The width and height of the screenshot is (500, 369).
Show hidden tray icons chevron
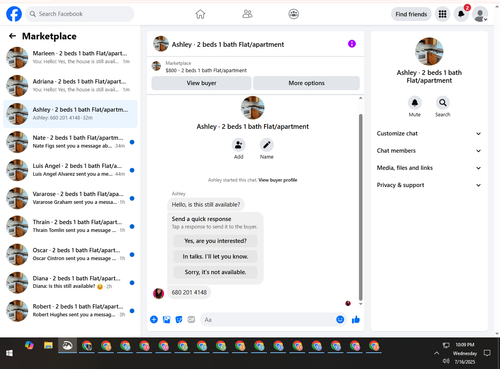coord(436,353)
